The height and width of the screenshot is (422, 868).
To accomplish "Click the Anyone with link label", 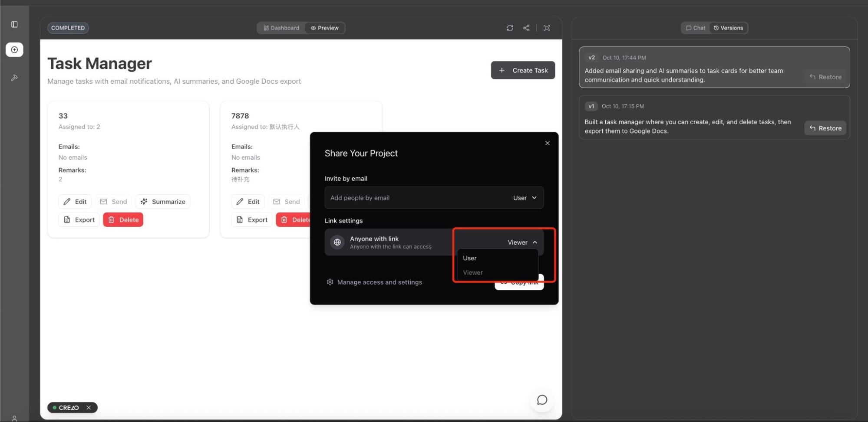I will (374, 239).
